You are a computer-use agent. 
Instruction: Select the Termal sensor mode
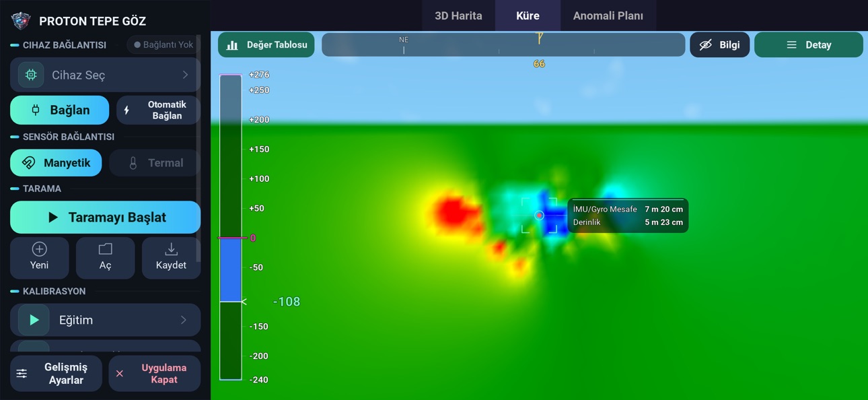coord(155,163)
